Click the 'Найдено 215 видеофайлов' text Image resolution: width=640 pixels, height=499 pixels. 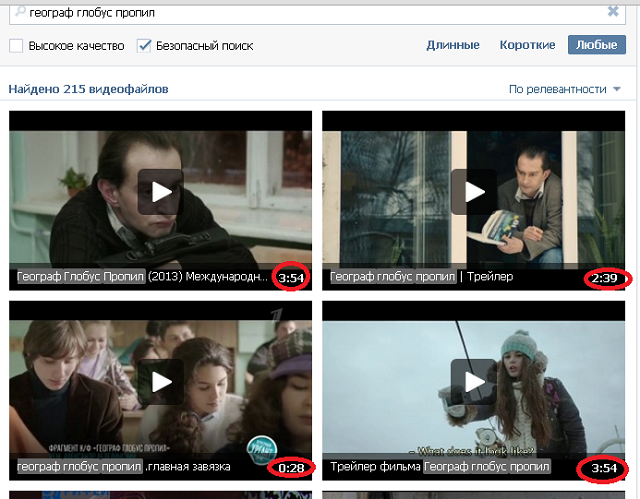click(x=88, y=89)
